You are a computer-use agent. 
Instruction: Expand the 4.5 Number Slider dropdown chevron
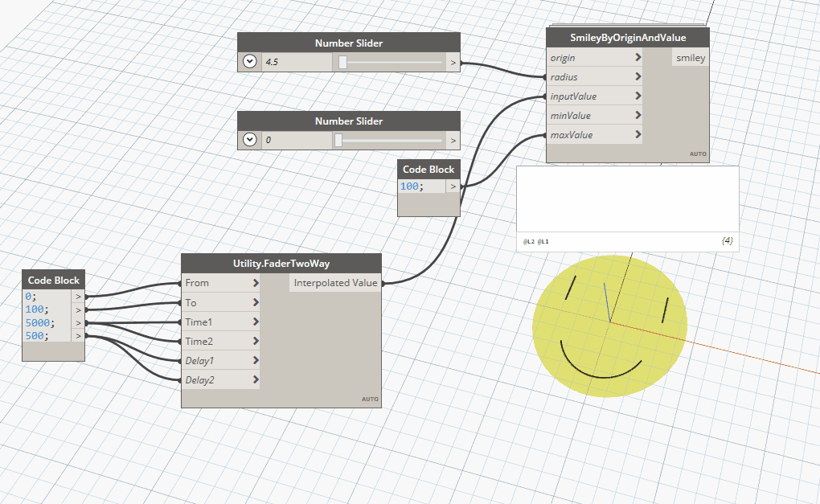(250, 62)
